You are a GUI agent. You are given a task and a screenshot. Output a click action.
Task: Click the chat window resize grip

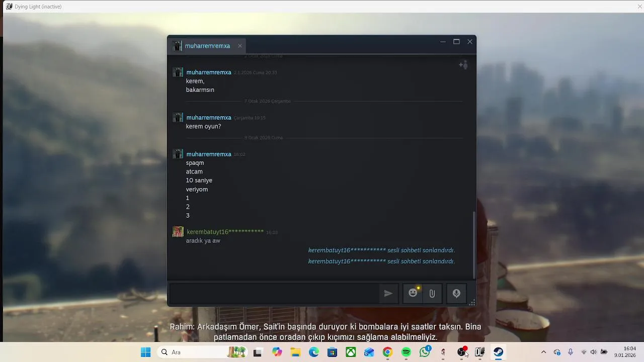(x=472, y=302)
